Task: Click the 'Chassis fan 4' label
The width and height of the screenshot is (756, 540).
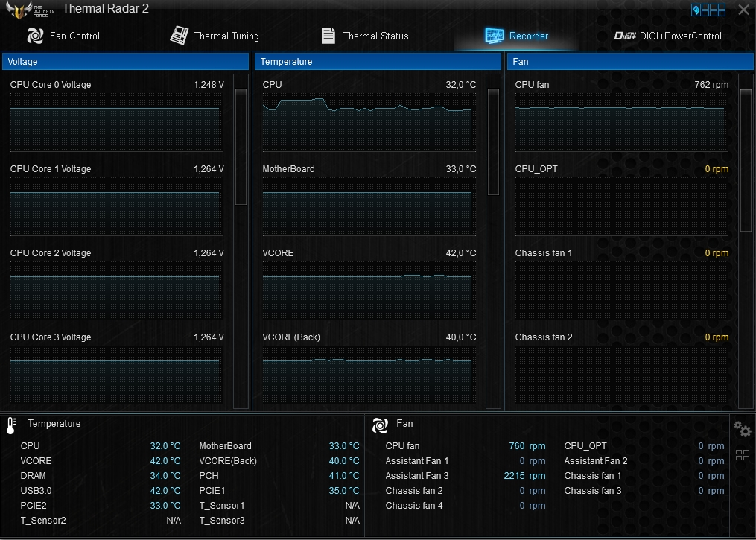Action: tap(414, 506)
